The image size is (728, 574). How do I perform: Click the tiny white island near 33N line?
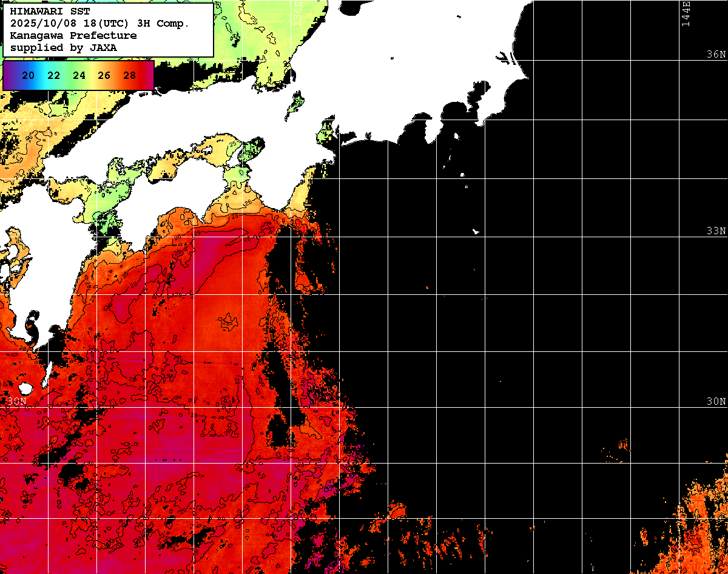tap(476, 231)
